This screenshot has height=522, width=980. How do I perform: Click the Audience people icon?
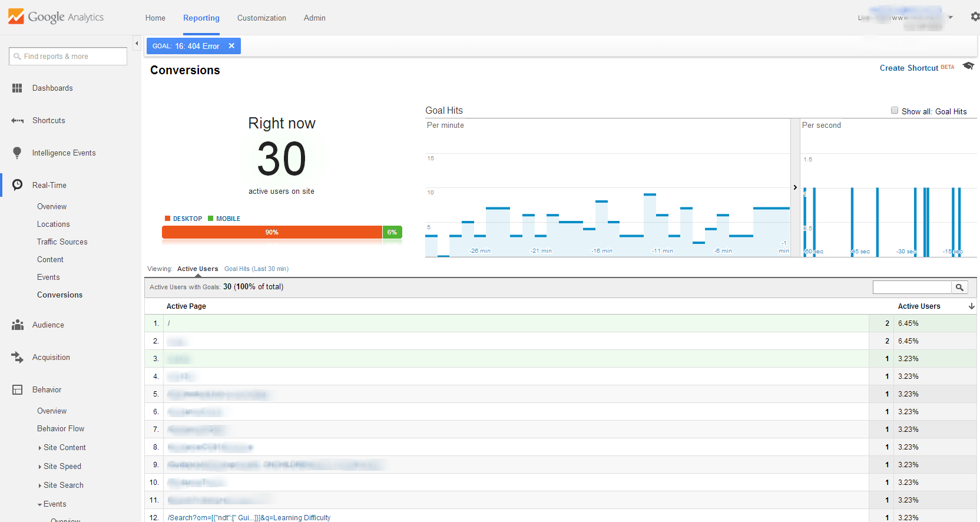coord(17,325)
